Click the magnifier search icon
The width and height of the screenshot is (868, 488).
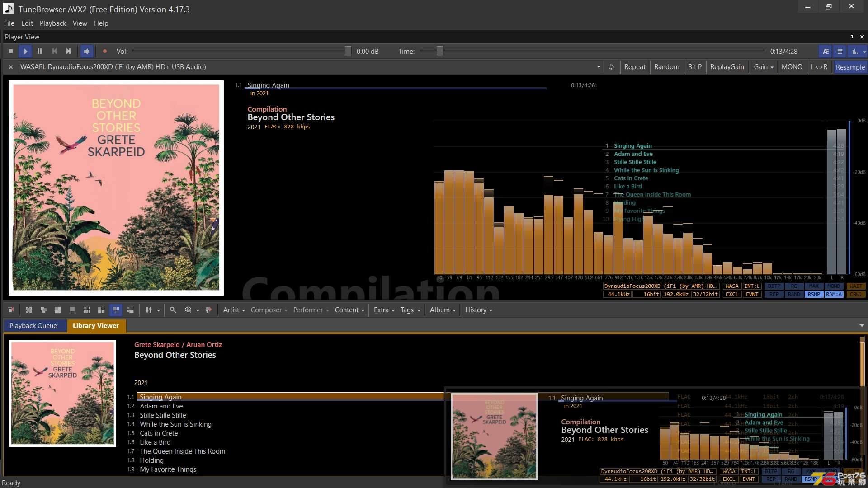point(173,310)
